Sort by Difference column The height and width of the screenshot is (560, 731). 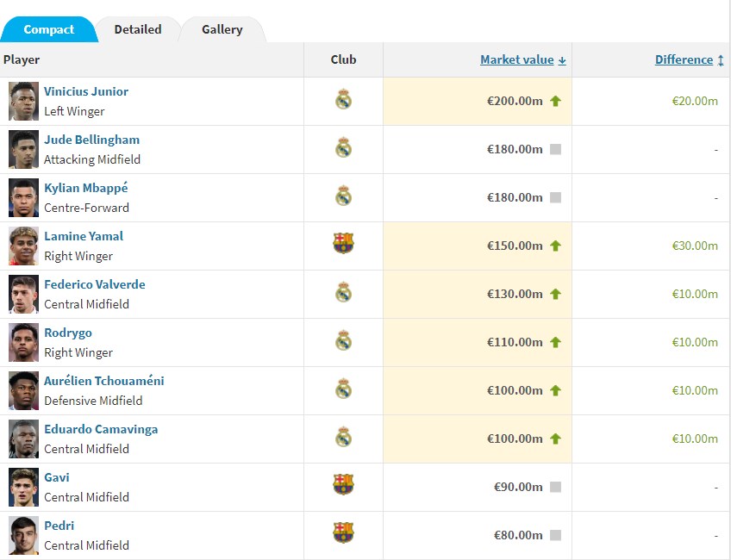689,59
